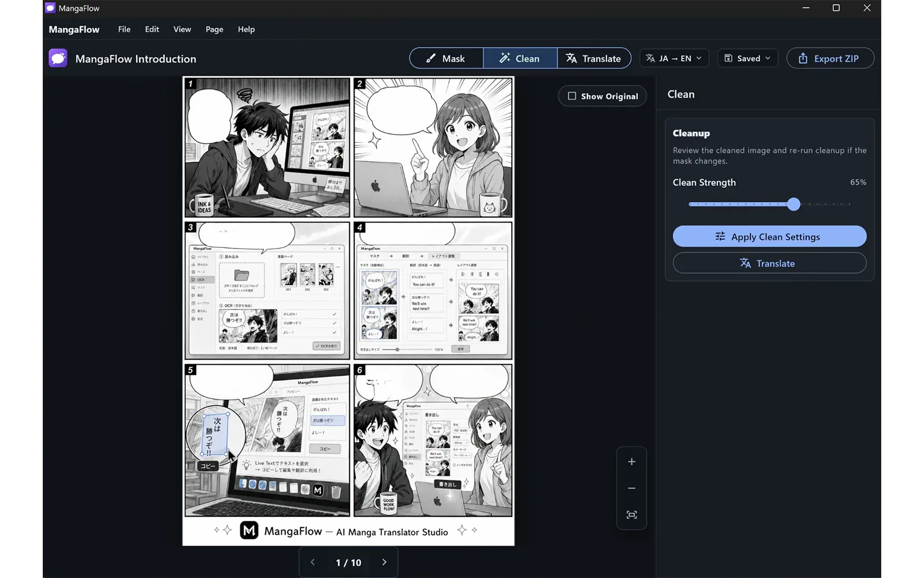924x578 pixels.
Task: Click the fit-to-screen icon
Action: [631, 515]
